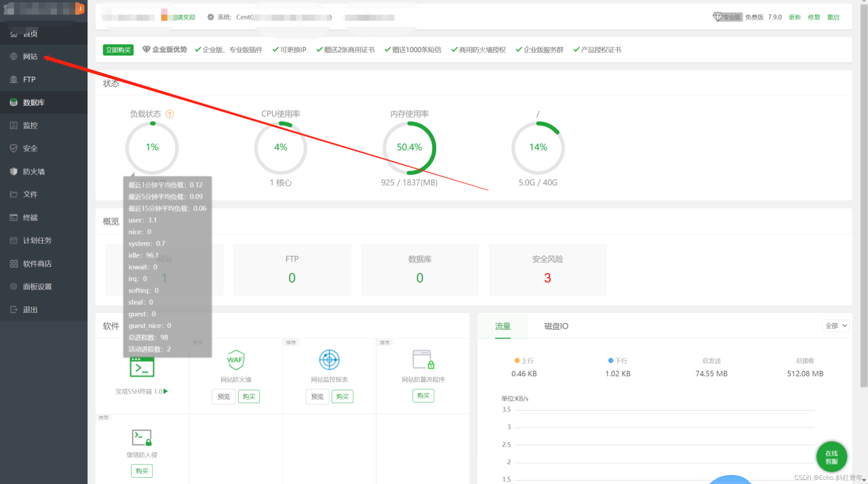Image resolution: width=868 pixels, height=484 pixels.
Task: Click the 重启 link in top bar
Action: click(833, 17)
